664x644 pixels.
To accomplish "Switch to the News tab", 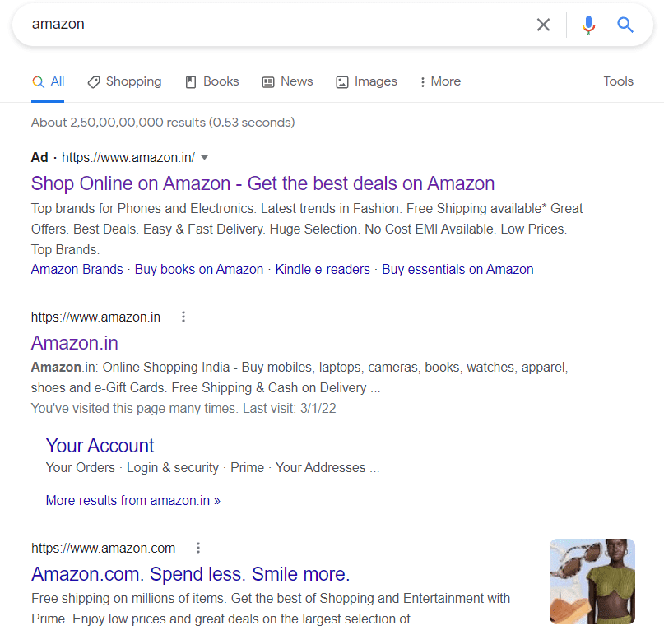I will [287, 81].
